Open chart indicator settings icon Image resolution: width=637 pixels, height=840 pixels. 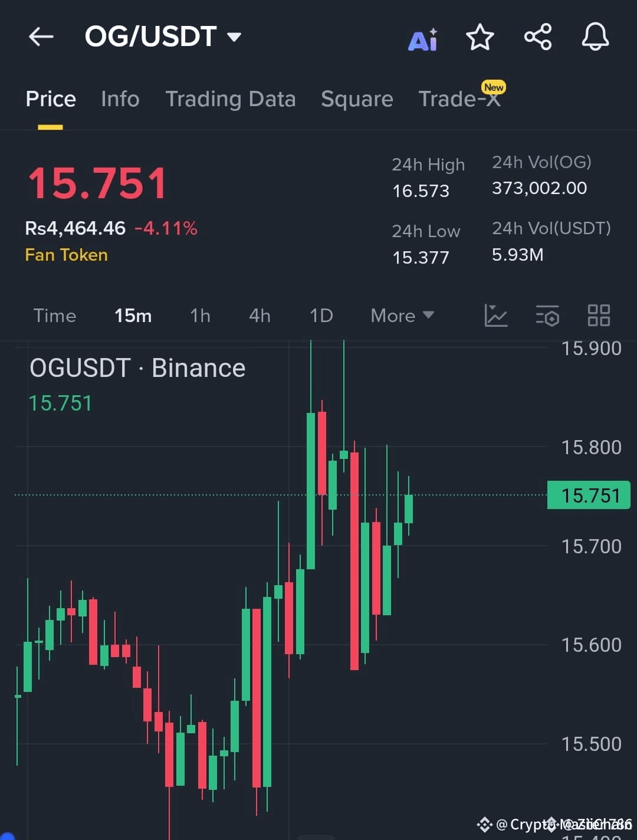coord(547,315)
